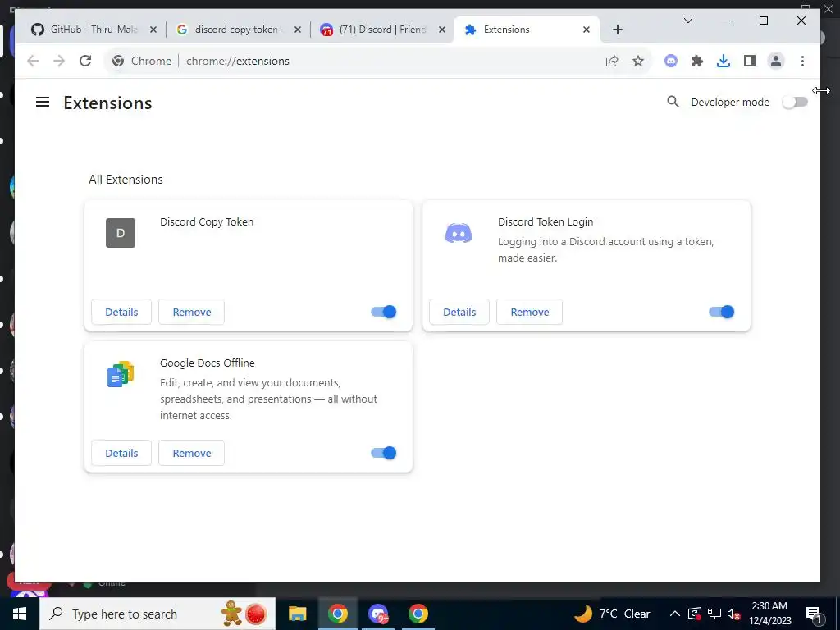This screenshot has height=630, width=840.
Task: Click the 'Google Docs Offline' extension name
Action: [x=208, y=363]
